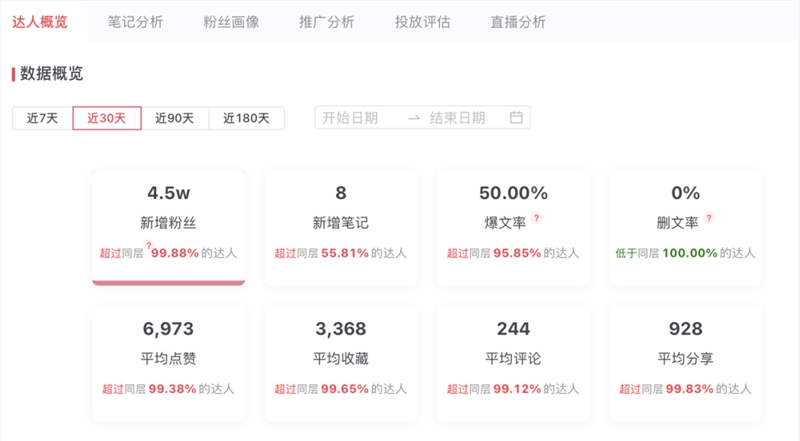Viewport: 800px width, 441px height.
Task: Open the 开始日期 date field
Action: coord(350,118)
